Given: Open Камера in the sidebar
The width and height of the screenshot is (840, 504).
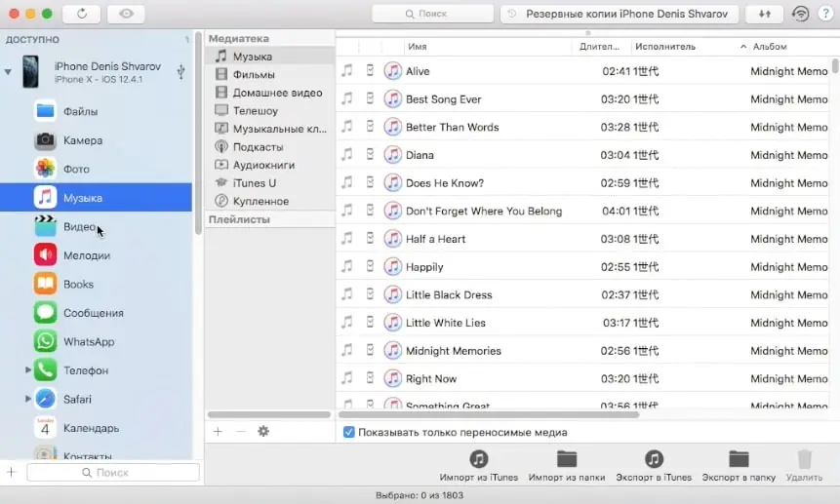Looking at the screenshot, I should [96, 140].
